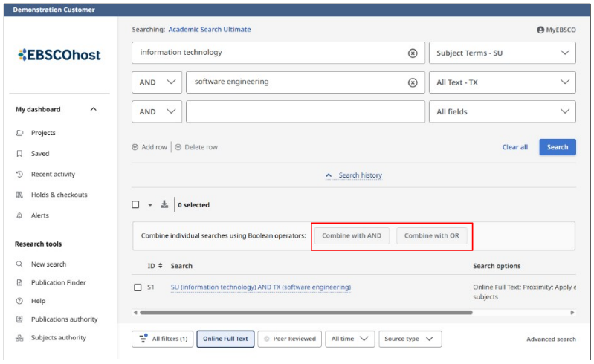Click Combine with AND button
The image size is (594, 364).
point(352,235)
